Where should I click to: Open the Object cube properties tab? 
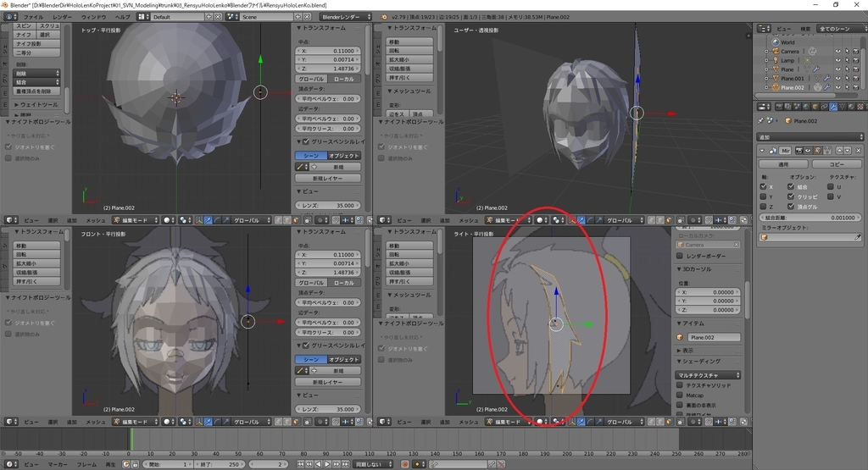click(815, 107)
